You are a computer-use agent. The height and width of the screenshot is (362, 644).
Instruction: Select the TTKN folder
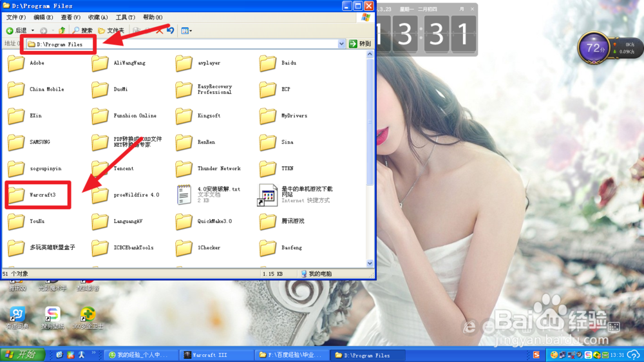(x=277, y=169)
